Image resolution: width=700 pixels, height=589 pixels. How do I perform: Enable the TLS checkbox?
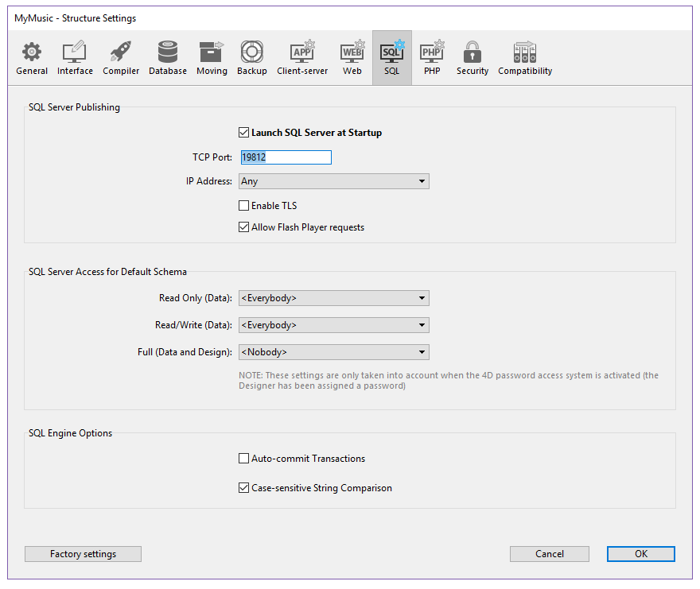(x=244, y=206)
